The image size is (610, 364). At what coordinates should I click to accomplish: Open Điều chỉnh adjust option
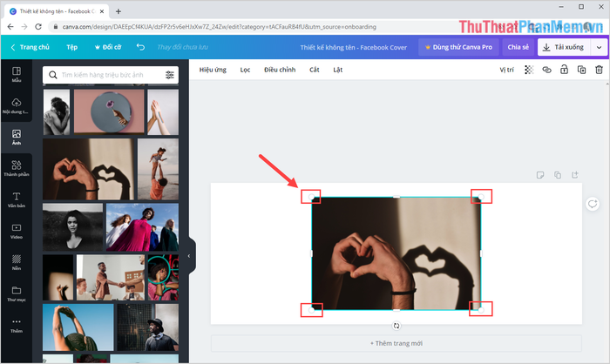(280, 70)
